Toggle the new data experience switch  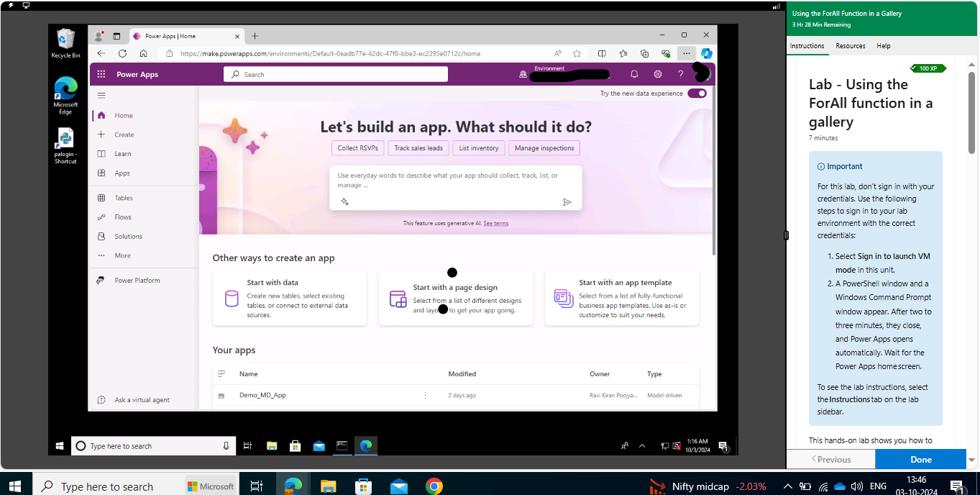pos(697,94)
